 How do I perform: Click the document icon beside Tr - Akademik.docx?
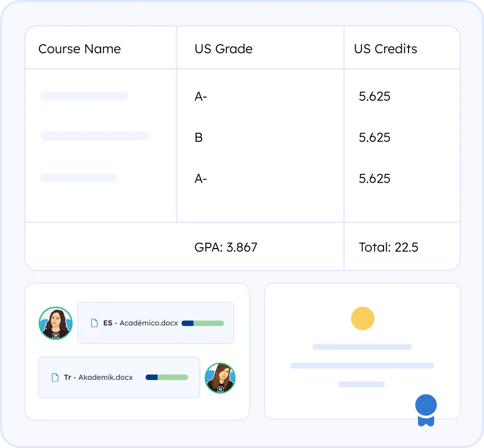click(55, 377)
